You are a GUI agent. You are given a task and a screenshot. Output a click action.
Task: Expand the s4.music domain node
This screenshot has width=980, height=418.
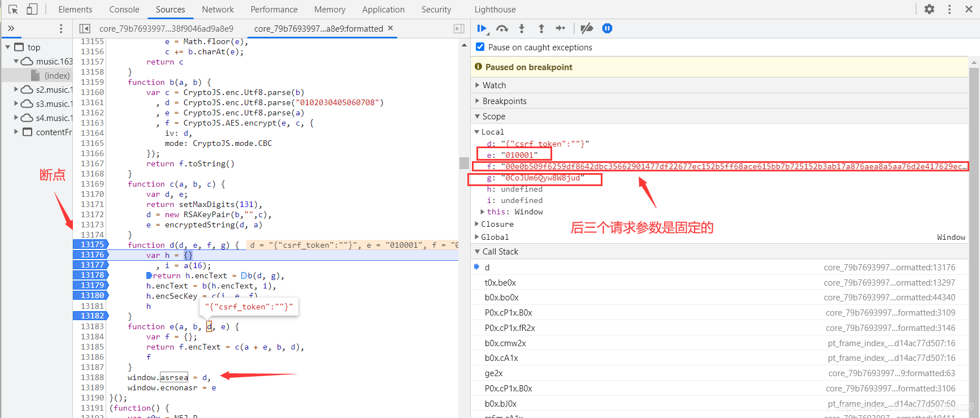pyautogui.click(x=16, y=118)
